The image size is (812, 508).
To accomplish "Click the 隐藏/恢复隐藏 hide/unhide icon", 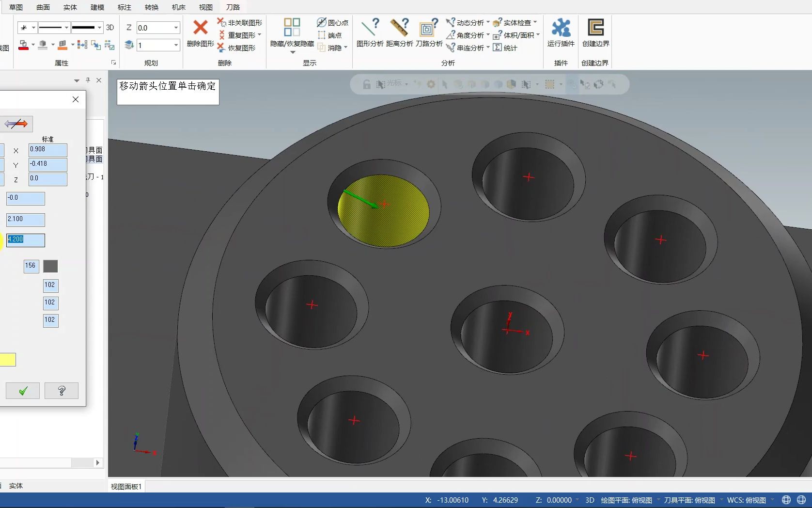I will click(292, 27).
